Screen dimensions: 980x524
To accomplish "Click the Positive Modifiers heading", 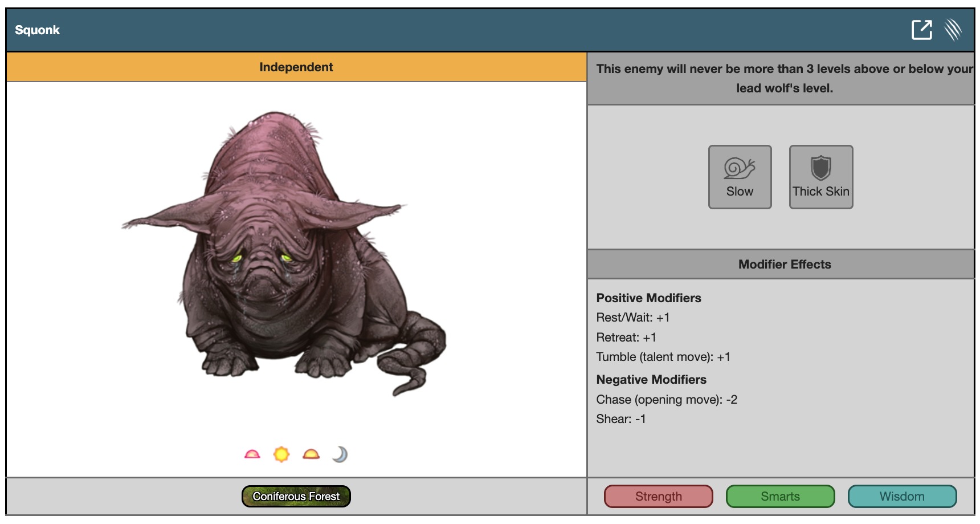I will point(648,298).
